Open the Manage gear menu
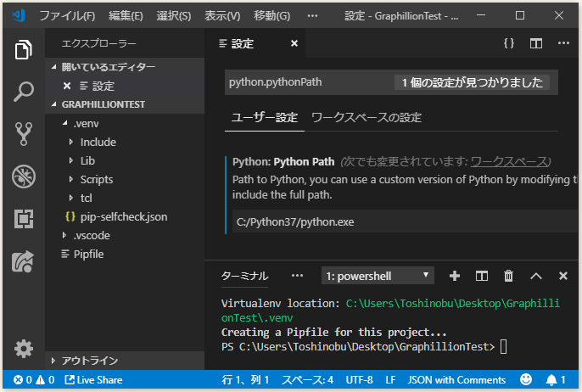 (24, 349)
